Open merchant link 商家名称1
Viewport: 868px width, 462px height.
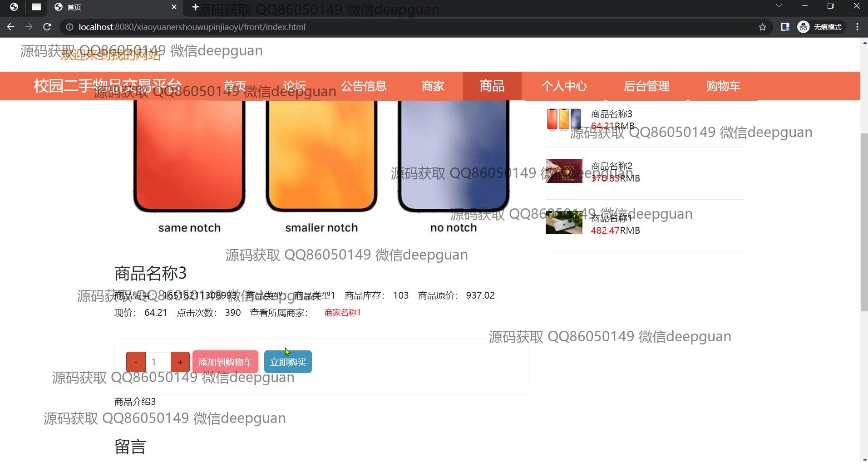[342, 313]
